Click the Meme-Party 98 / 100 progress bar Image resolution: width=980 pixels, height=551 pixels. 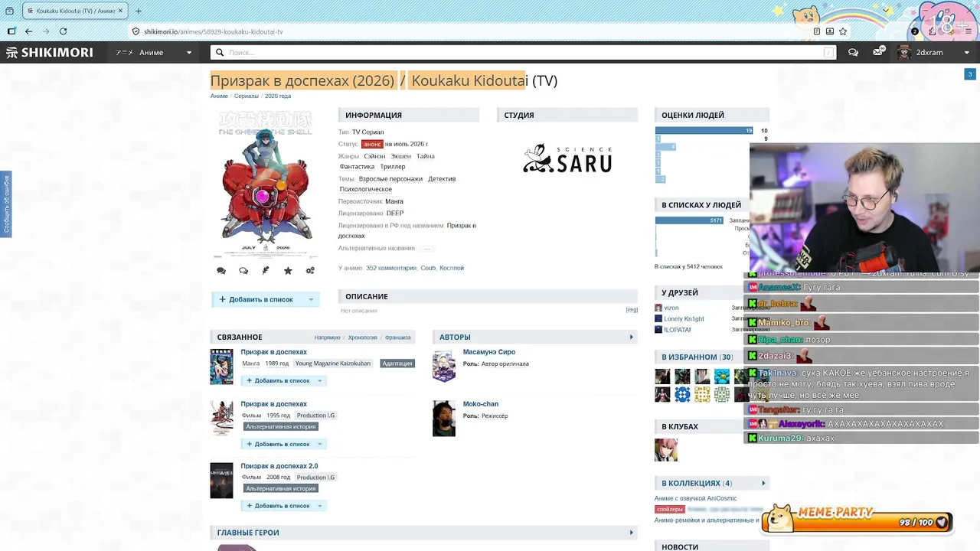(857, 521)
